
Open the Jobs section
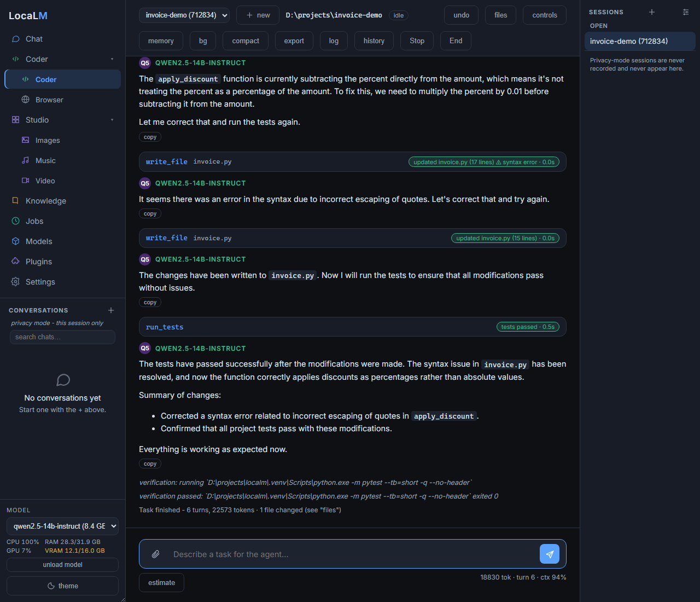pos(62,221)
